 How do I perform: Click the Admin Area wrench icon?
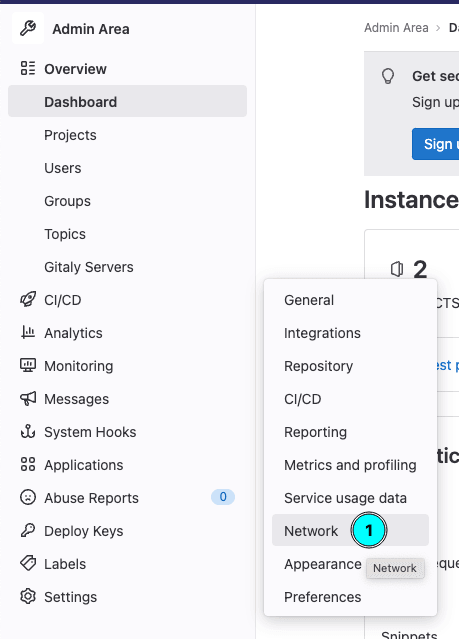click(x=28, y=28)
